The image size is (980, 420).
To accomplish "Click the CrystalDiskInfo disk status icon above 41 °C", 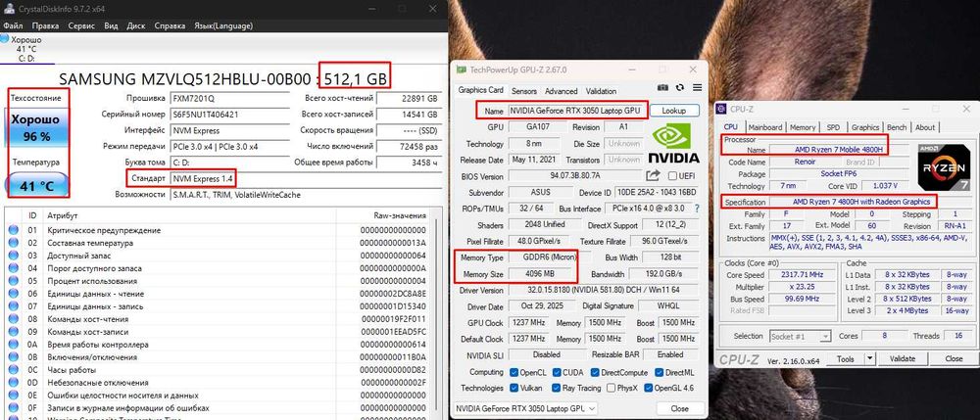I will (4, 39).
